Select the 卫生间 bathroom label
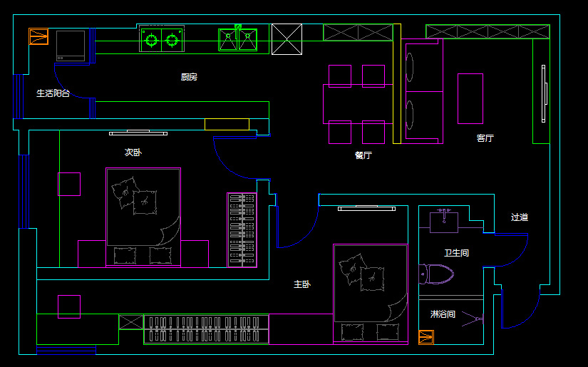This screenshot has height=367, width=588. click(457, 253)
